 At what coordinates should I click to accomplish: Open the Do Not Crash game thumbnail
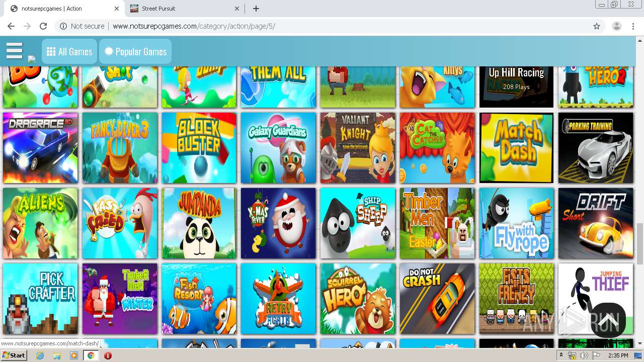(x=437, y=299)
